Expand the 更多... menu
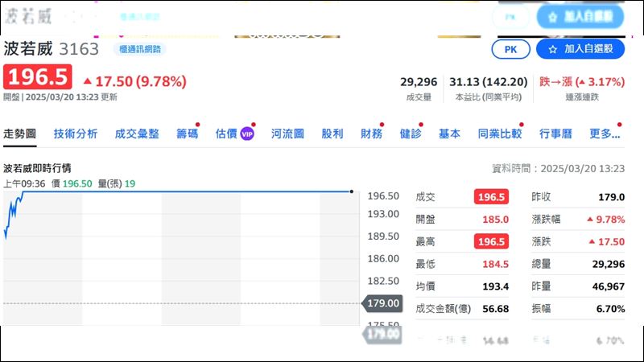 point(605,134)
